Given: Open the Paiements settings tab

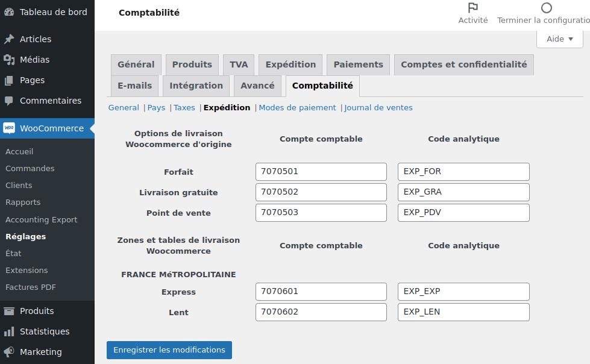Looking at the screenshot, I should [358, 64].
